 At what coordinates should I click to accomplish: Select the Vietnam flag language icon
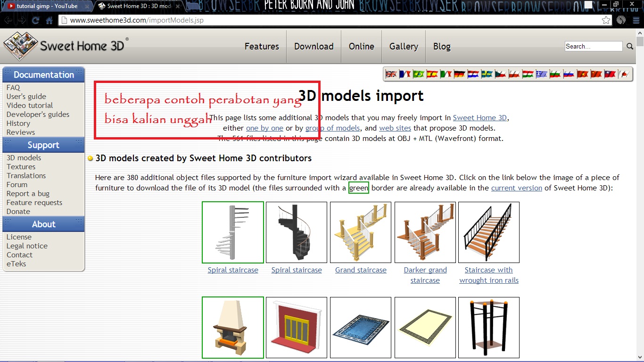pyautogui.click(x=582, y=74)
